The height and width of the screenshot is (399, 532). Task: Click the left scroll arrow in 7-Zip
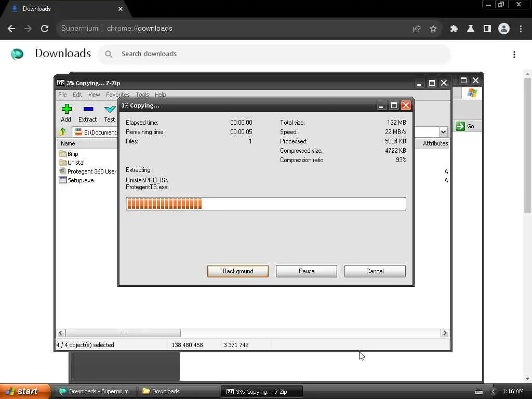click(61, 333)
